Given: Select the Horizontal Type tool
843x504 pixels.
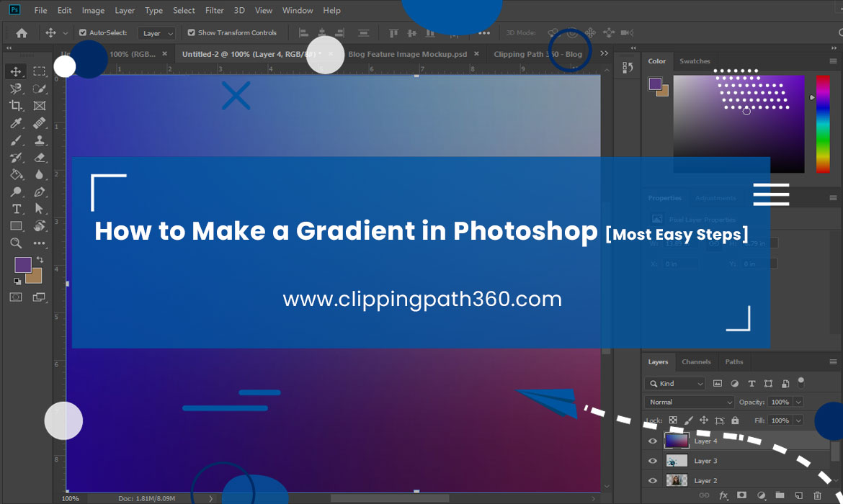Looking at the screenshot, I should tap(16, 209).
